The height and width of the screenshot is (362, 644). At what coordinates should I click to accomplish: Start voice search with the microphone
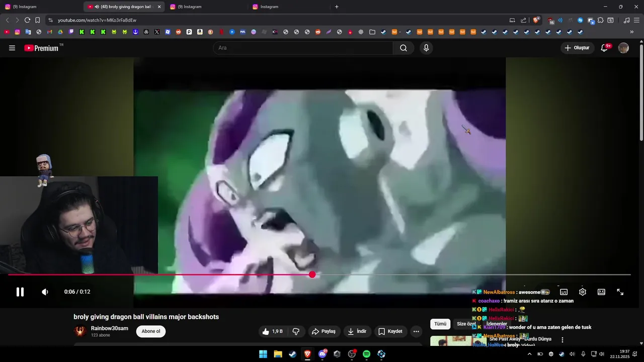tap(426, 48)
